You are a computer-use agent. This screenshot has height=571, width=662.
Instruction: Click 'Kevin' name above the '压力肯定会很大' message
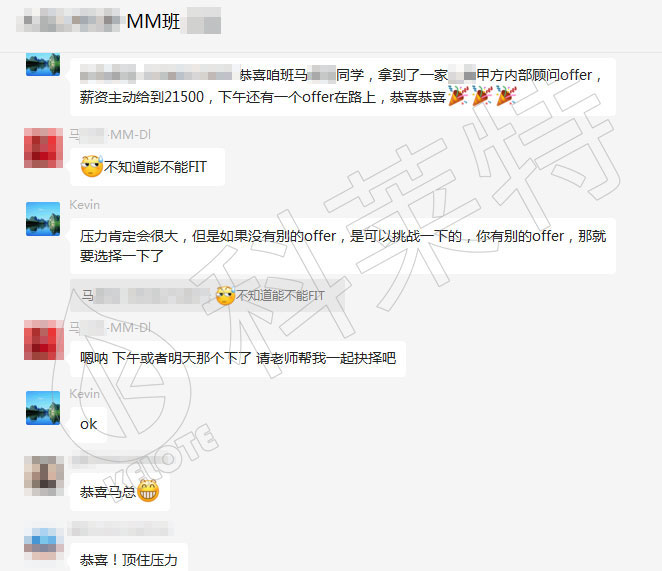click(x=85, y=205)
